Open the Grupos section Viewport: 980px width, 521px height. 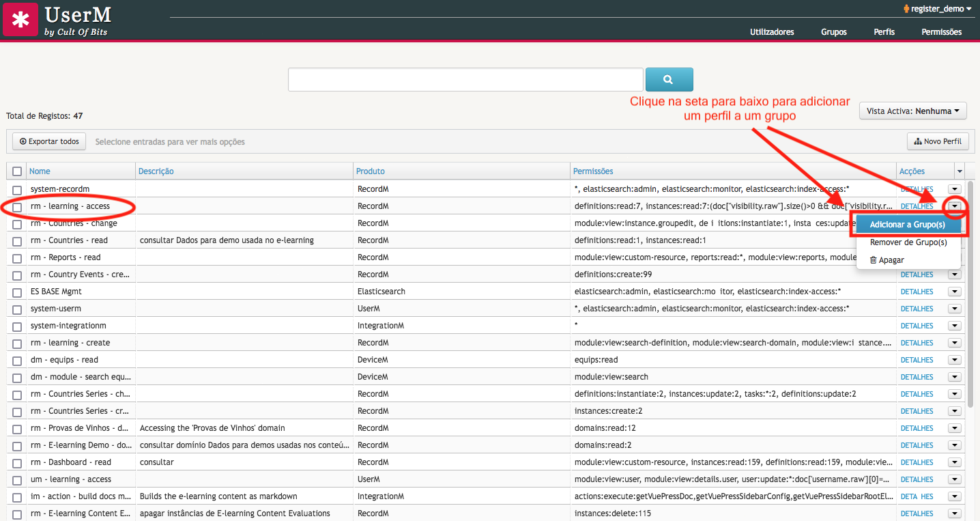tap(834, 32)
